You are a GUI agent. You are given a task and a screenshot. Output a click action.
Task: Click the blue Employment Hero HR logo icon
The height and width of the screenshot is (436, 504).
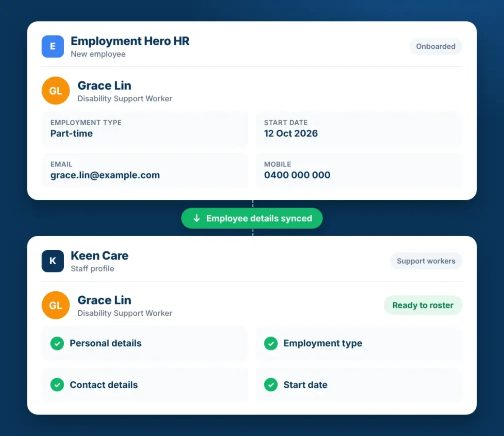point(53,47)
